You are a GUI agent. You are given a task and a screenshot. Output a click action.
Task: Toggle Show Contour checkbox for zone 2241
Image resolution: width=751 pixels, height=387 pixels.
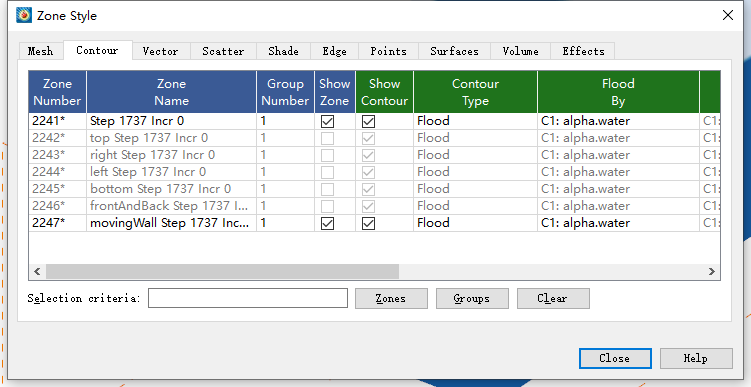tap(368, 122)
